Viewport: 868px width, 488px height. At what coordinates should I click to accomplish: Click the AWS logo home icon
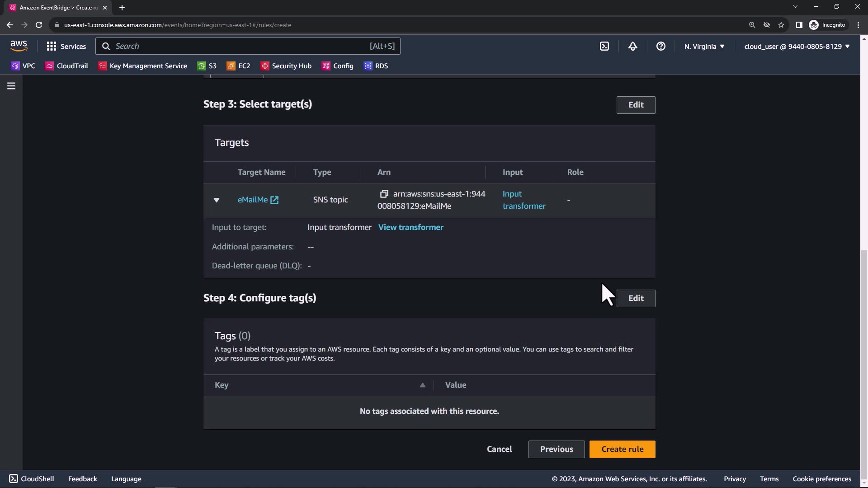pyautogui.click(x=19, y=46)
